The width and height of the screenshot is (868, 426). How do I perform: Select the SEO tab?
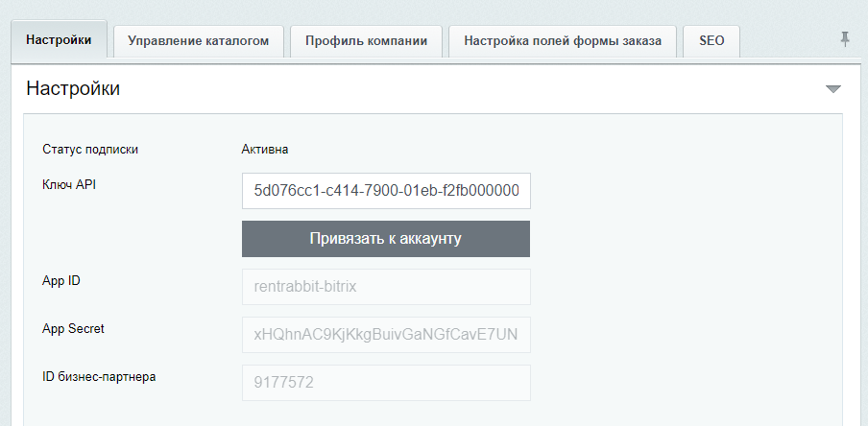coord(711,41)
